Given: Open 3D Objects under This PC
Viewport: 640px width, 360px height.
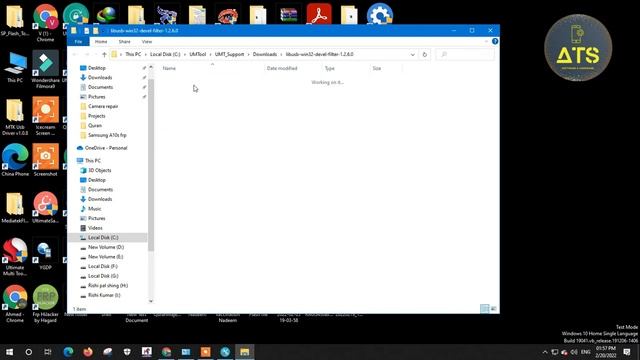Looking at the screenshot, I should pyautogui.click(x=100, y=170).
